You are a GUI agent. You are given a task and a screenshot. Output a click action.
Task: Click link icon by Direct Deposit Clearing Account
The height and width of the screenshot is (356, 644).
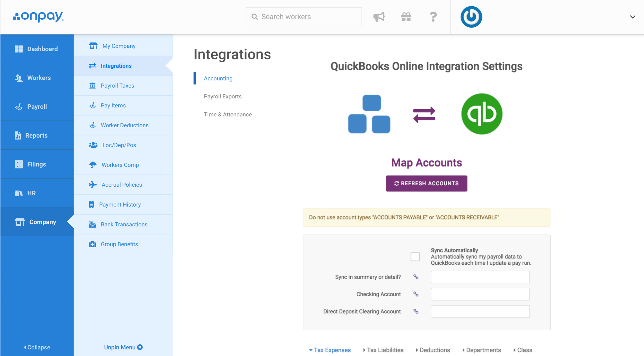click(416, 312)
